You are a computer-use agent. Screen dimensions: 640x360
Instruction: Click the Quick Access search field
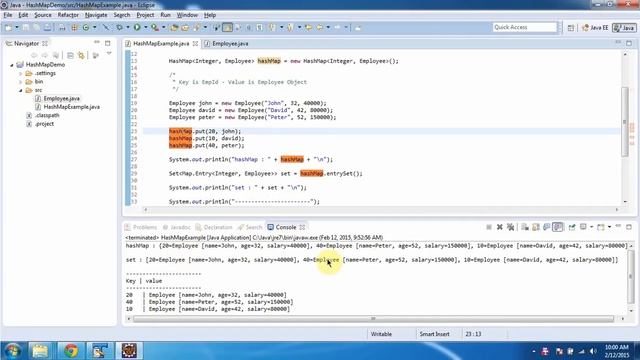click(524, 27)
